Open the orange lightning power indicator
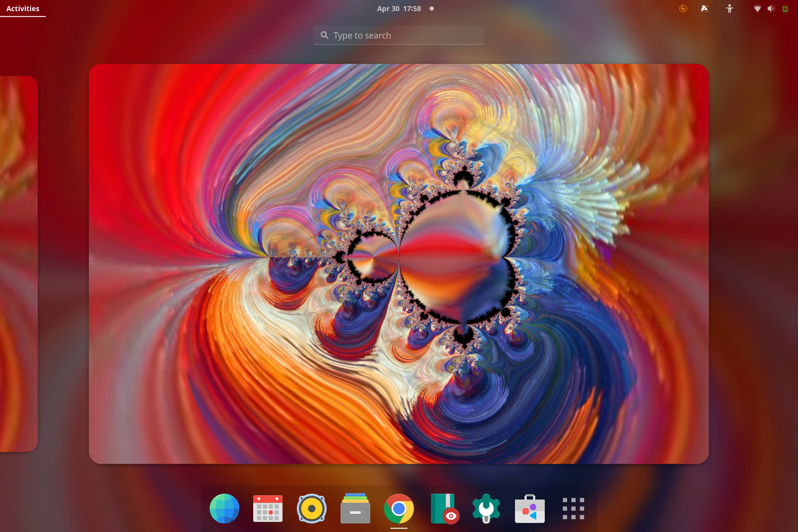 click(x=683, y=9)
